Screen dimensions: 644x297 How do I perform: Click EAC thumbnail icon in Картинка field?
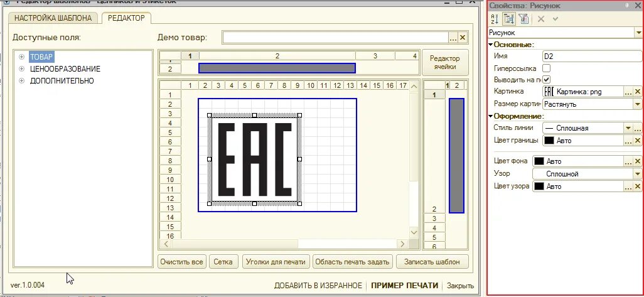[x=549, y=92]
